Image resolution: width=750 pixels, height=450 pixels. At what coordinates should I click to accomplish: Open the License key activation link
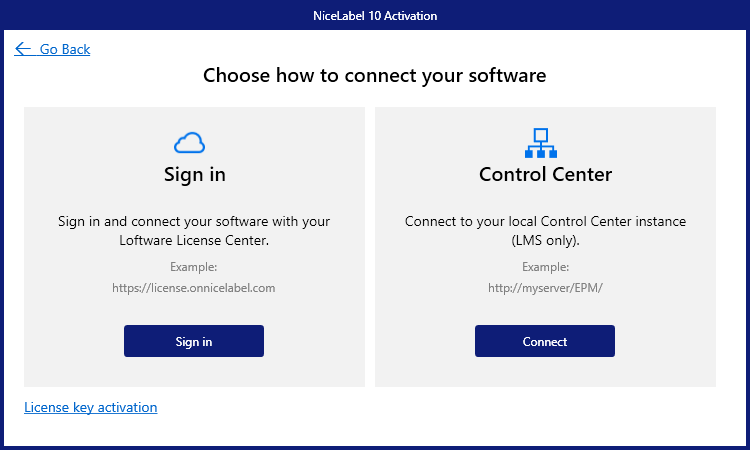(x=90, y=407)
